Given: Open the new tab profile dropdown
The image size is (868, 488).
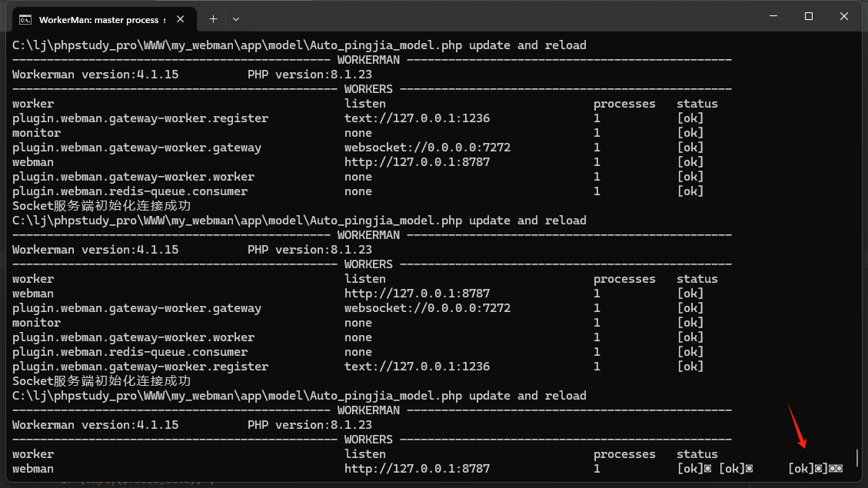Looking at the screenshot, I should [236, 19].
